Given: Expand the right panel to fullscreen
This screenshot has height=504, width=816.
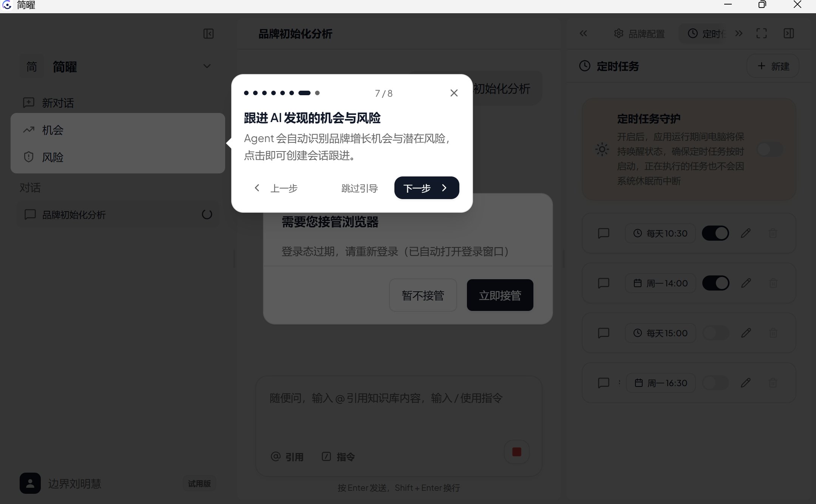Looking at the screenshot, I should 762,33.
